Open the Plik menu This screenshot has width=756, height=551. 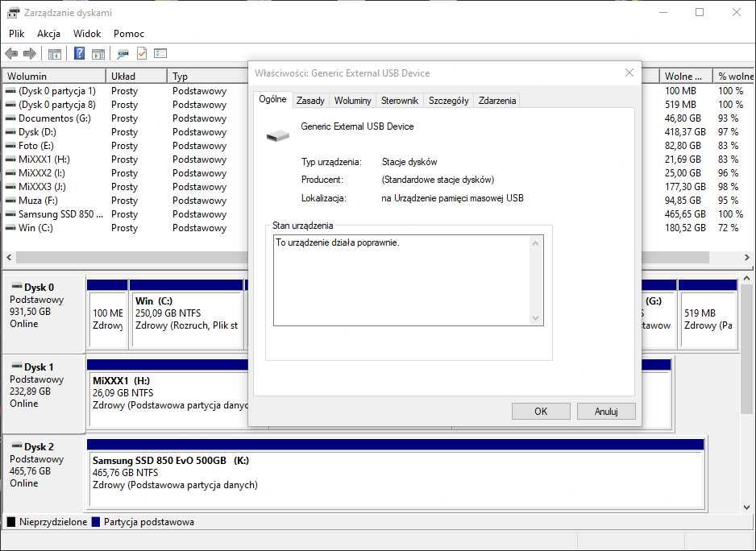[16, 34]
